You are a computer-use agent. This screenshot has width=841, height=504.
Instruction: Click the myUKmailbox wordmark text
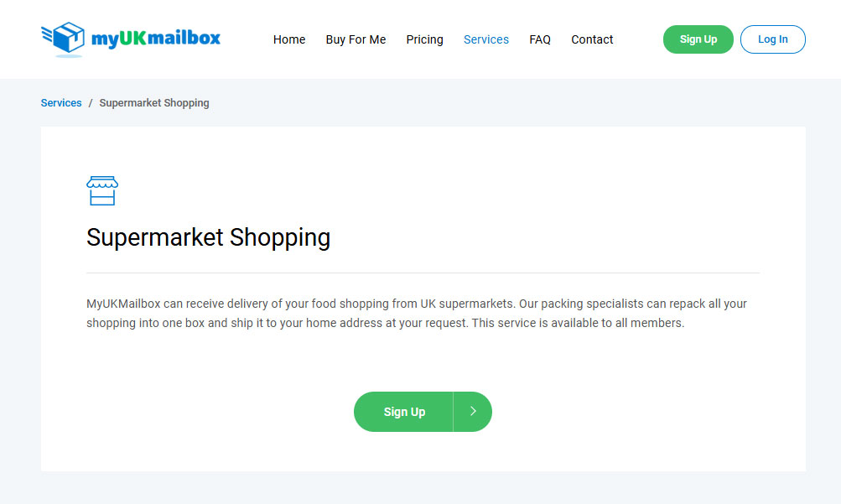[x=156, y=39]
